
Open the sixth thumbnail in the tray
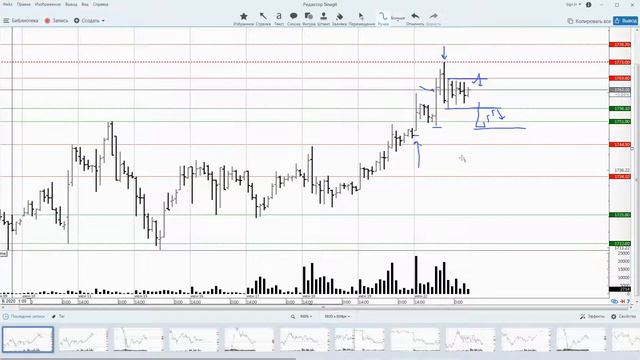point(304,340)
